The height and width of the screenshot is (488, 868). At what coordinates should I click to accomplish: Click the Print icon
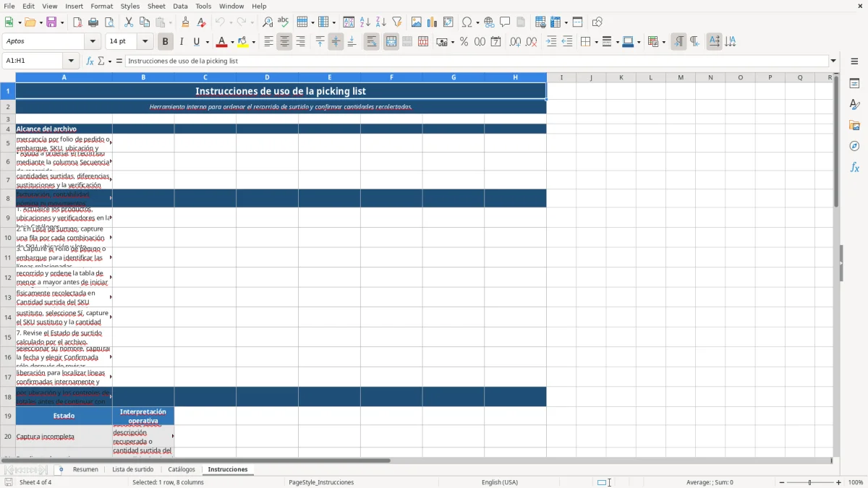pyautogui.click(x=93, y=22)
